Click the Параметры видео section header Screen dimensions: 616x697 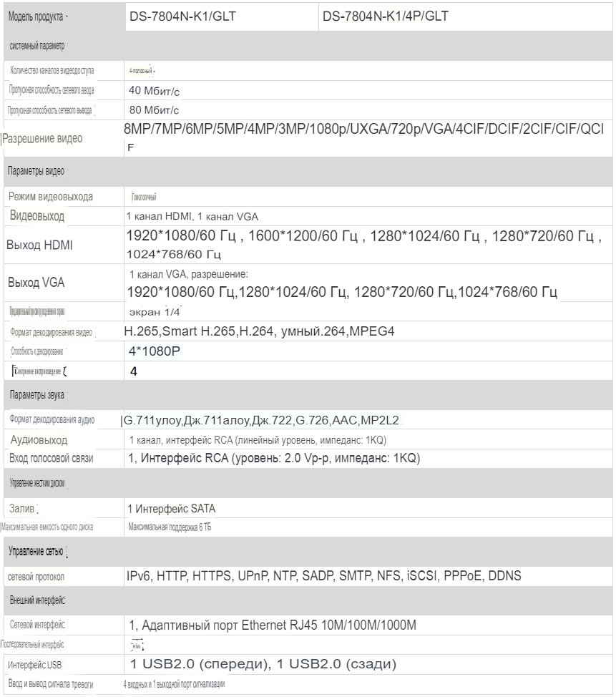coord(36,172)
